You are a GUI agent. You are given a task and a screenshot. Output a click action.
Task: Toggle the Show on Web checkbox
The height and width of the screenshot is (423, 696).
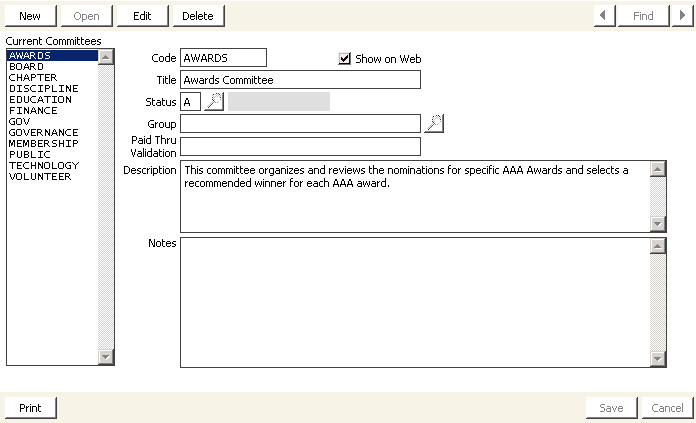(344, 59)
